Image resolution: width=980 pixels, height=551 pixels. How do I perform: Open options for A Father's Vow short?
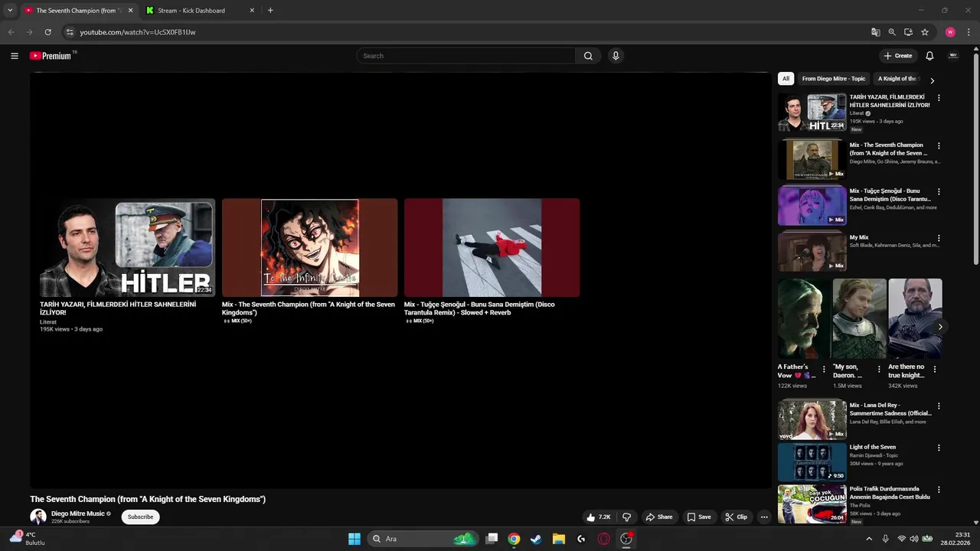(824, 369)
